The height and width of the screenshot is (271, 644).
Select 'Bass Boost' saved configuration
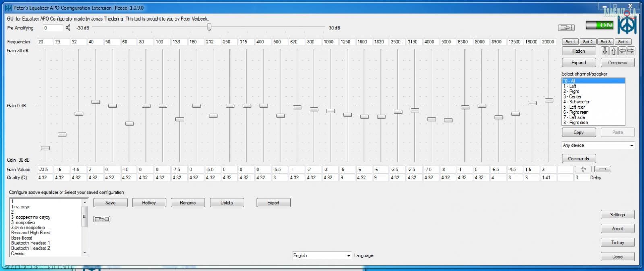coord(22,238)
